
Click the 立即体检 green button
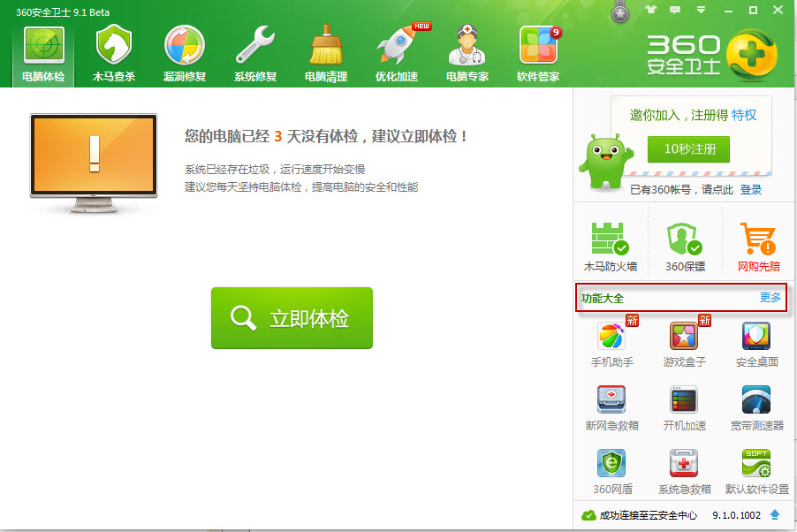tap(292, 318)
